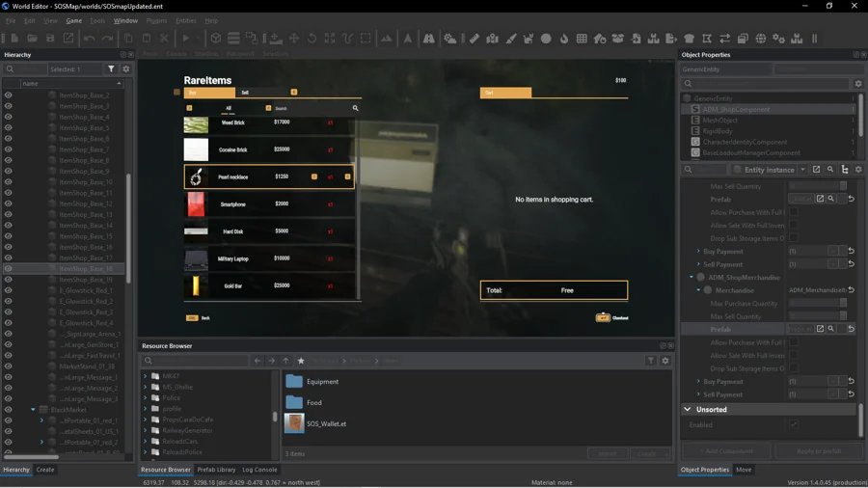Click the grid table icon in toolbar

pos(582,39)
